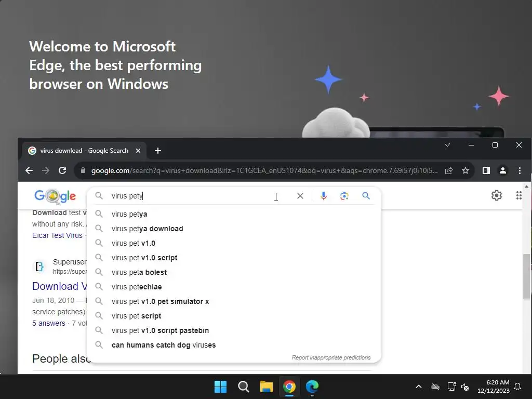Choose 'virus pet v1.0 pet simulator x'
The image size is (532, 399).
tap(234, 301)
